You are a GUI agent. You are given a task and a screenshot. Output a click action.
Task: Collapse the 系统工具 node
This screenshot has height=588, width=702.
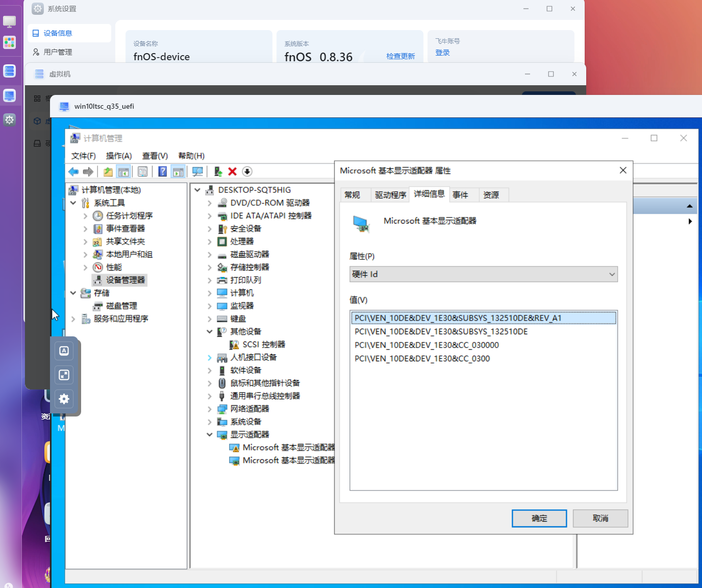pos(73,203)
